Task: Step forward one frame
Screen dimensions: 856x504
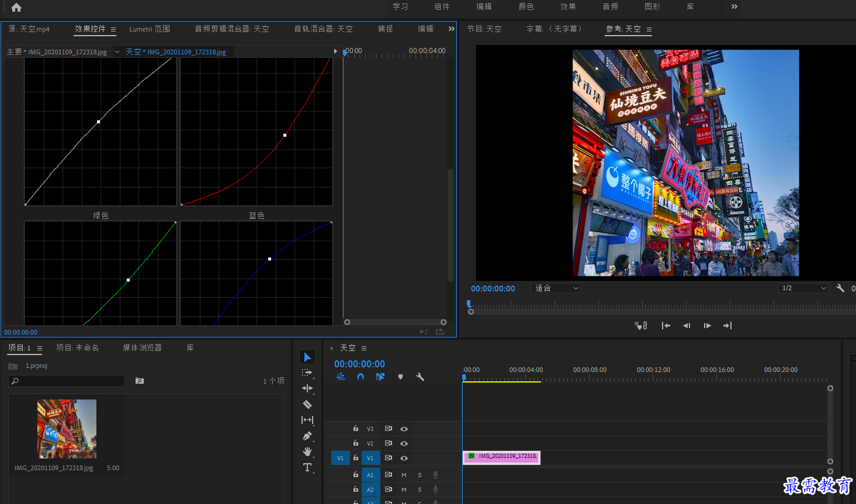Action: click(x=707, y=326)
